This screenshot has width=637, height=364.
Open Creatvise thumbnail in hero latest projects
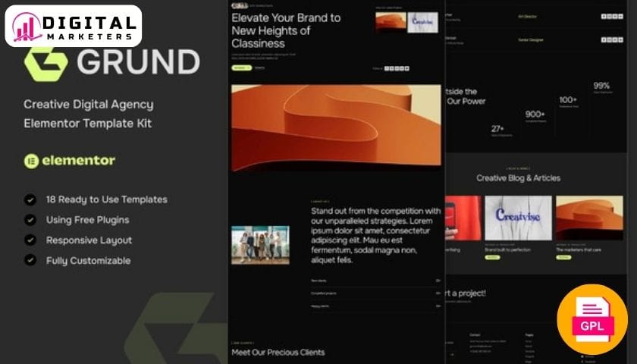423,22
